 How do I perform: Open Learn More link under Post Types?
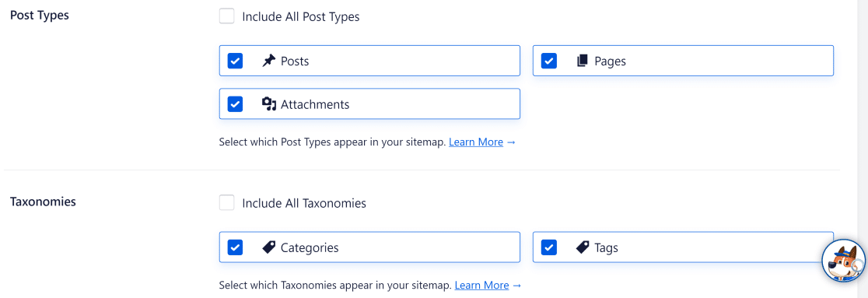click(x=476, y=142)
